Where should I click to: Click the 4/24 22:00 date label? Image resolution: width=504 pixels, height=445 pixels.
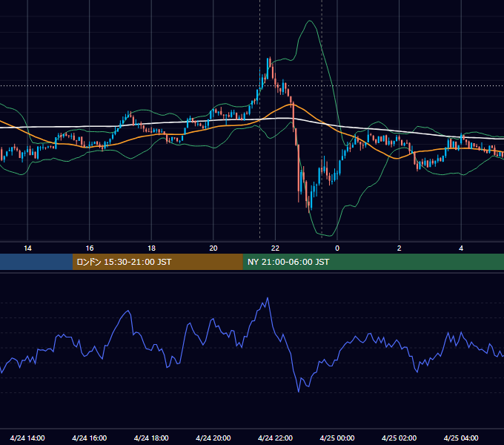click(275, 438)
